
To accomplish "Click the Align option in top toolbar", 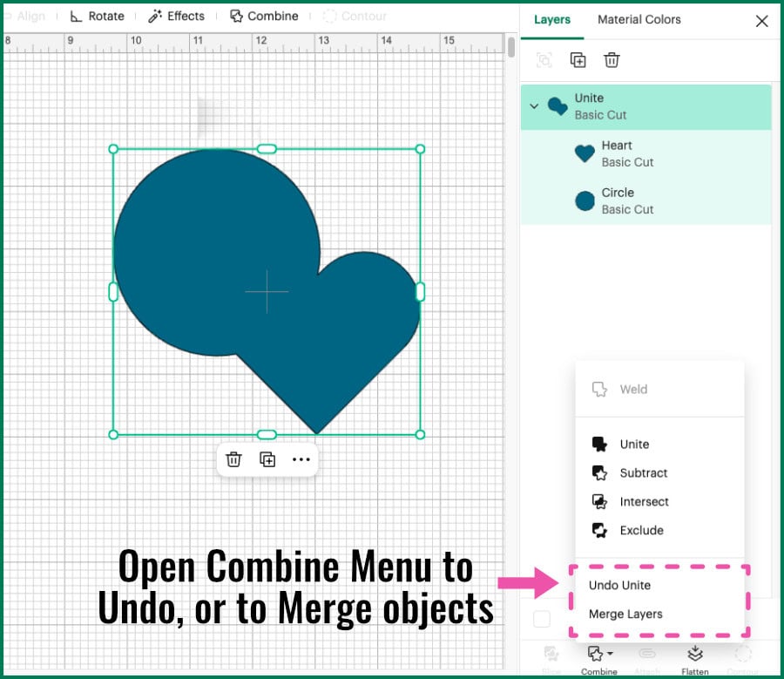I will click(x=25, y=16).
